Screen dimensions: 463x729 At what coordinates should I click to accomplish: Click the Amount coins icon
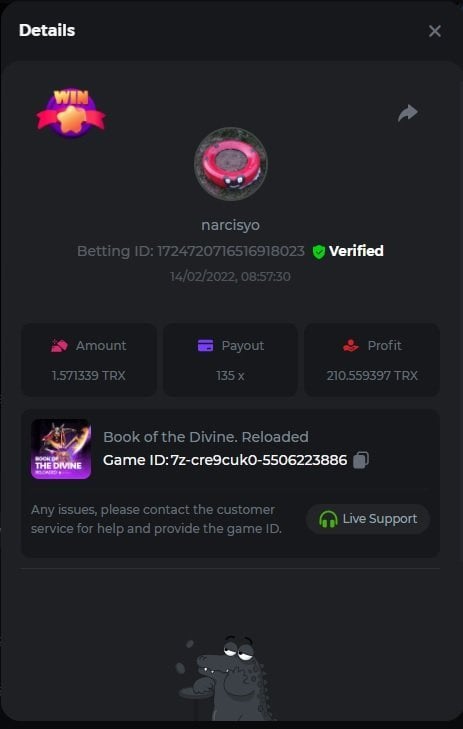point(59,346)
